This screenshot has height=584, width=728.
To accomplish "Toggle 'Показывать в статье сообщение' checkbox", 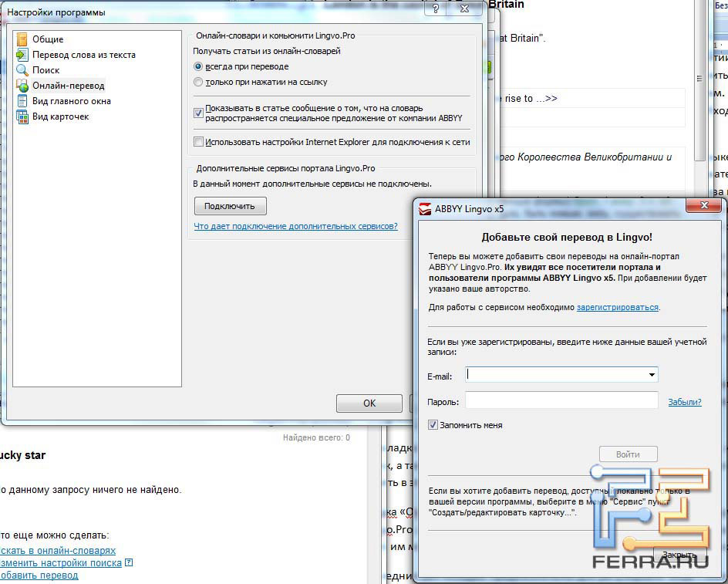I will click(198, 113).
